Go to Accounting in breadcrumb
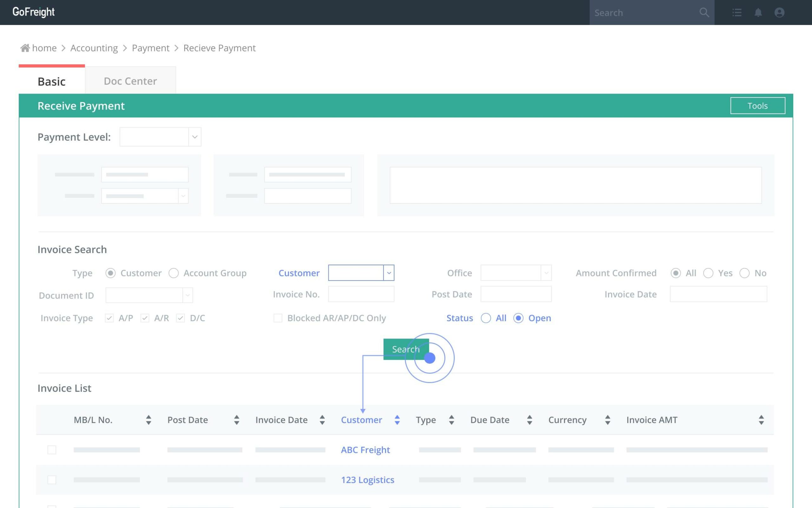Image resolution: width=812 pixels, height=508 pixels. 94,48
